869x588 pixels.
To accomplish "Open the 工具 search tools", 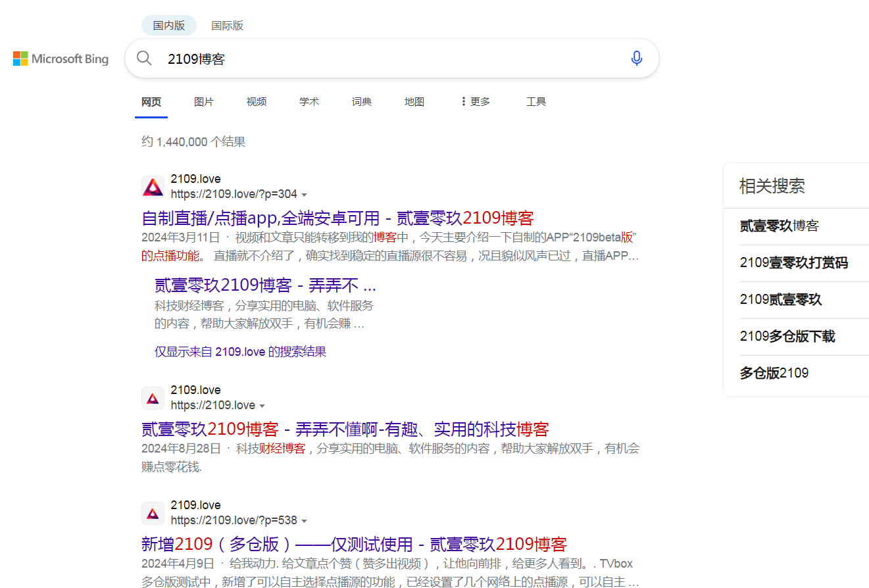I will [536, 102].
